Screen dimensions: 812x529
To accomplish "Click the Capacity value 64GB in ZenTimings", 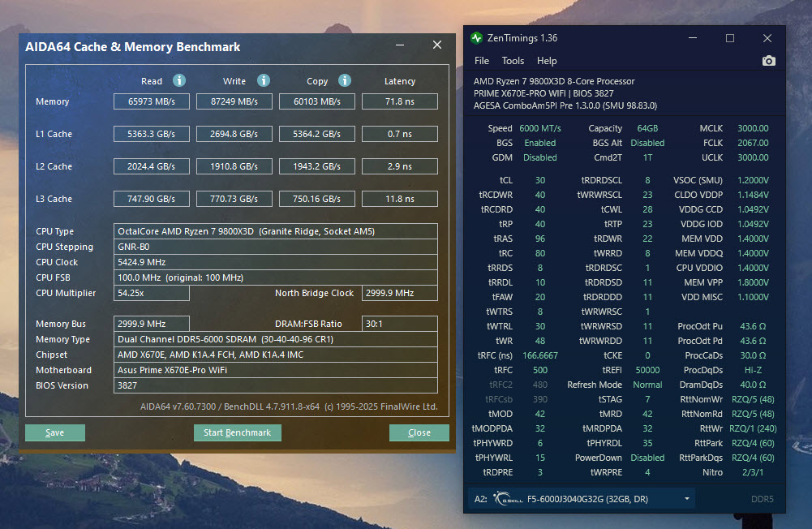I will [647, 128].
